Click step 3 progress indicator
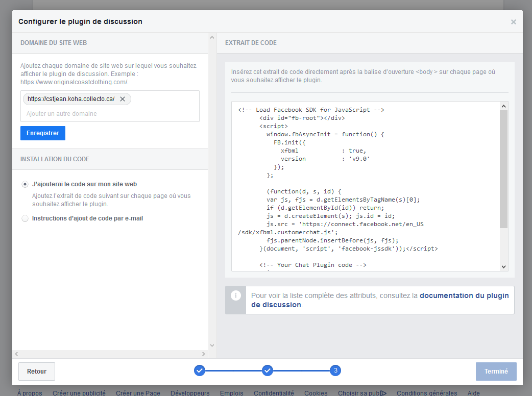532x396 pixels. click(x=335, y=370)
